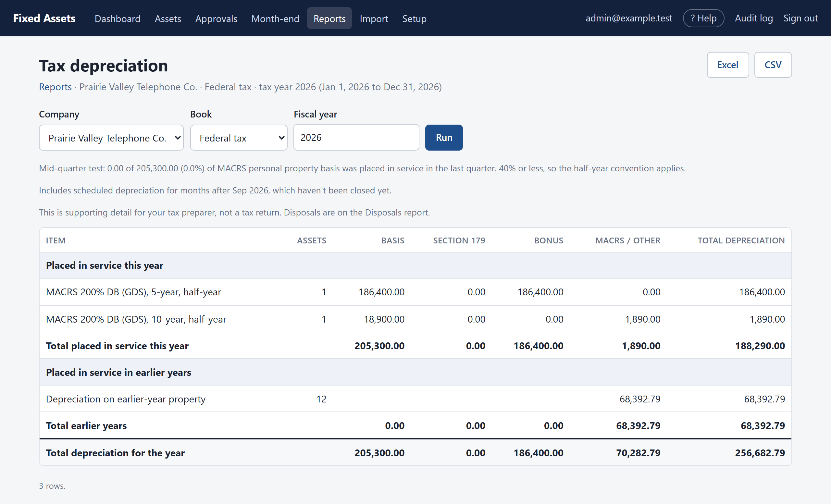Select the Reports nav tab
This screenshot has height=504, width=831.
[x=329, y=18]
